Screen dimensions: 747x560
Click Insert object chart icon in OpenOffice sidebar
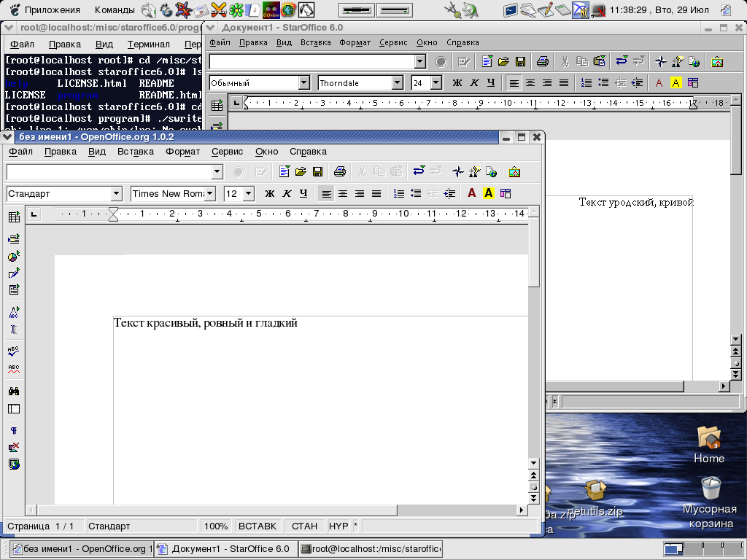pyautogui.click(x=14, y=256)
